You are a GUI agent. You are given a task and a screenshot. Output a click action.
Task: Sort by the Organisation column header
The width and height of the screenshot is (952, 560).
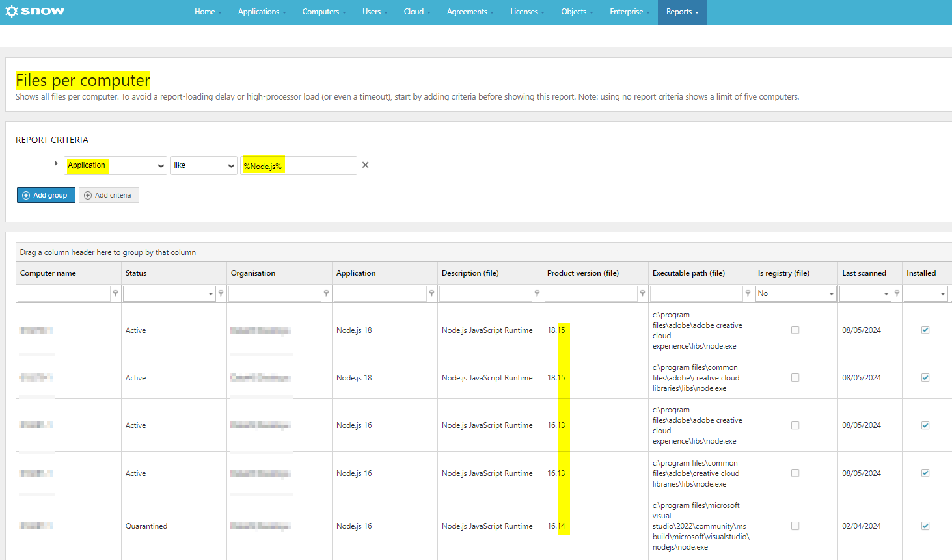point(279,273)
